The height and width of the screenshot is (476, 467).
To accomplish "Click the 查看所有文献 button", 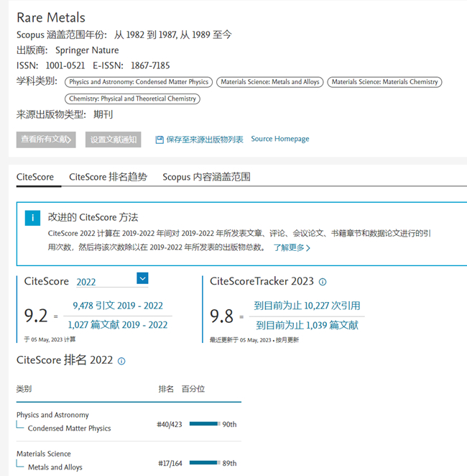I will (47, 139).
